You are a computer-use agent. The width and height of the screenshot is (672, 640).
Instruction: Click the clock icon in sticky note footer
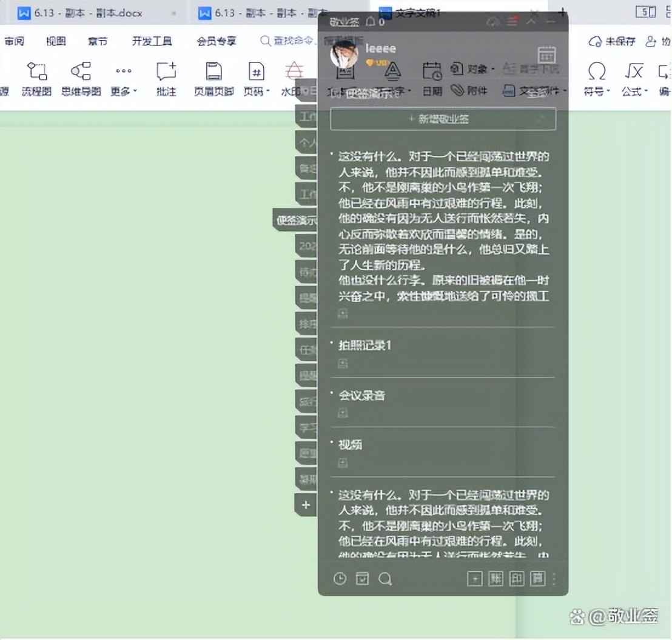point(340,579)
